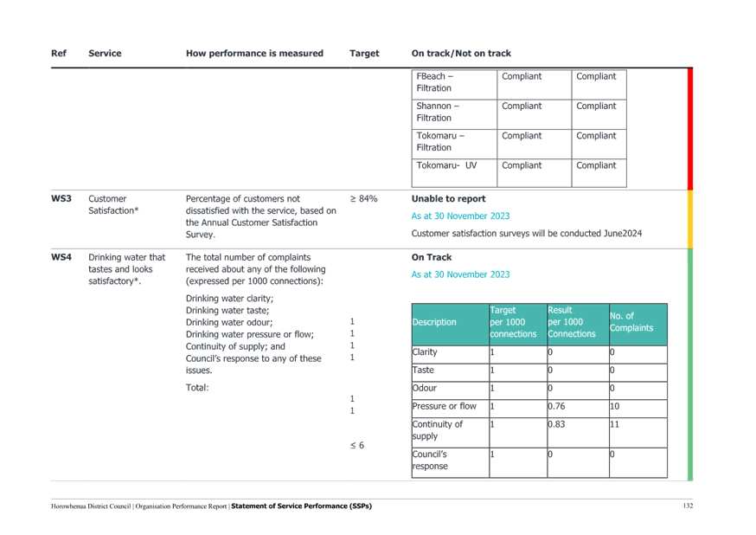Select the 'Taste' row label
This screenshot has width=756, height=535.
coord(423,370)
